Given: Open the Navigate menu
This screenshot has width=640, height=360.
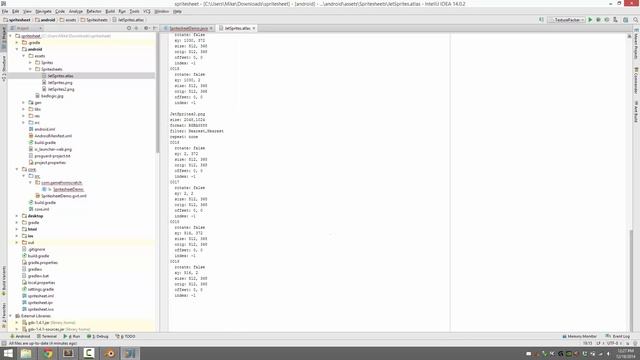Looking at the screenshot, I should coord(43,11).
